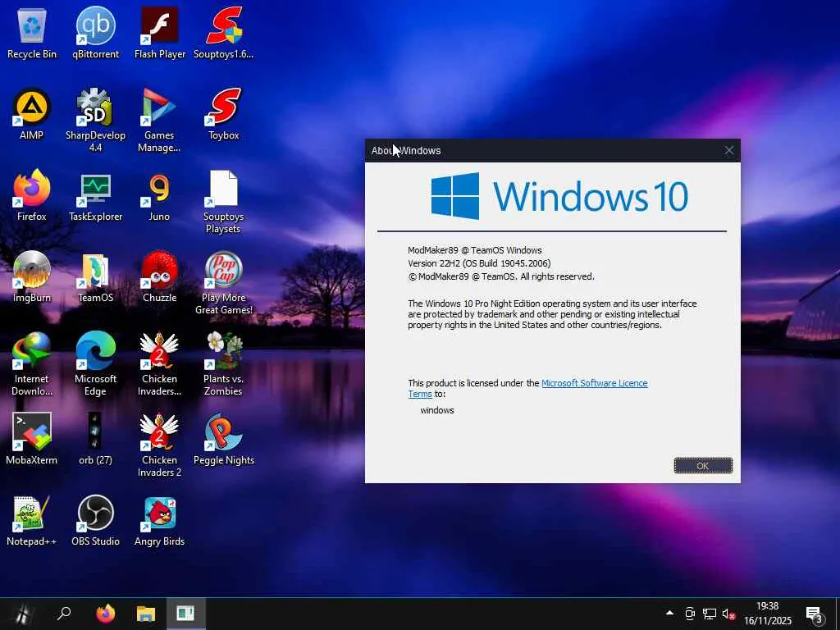Open the network status tray icon
840x630 pixels.
710,614
